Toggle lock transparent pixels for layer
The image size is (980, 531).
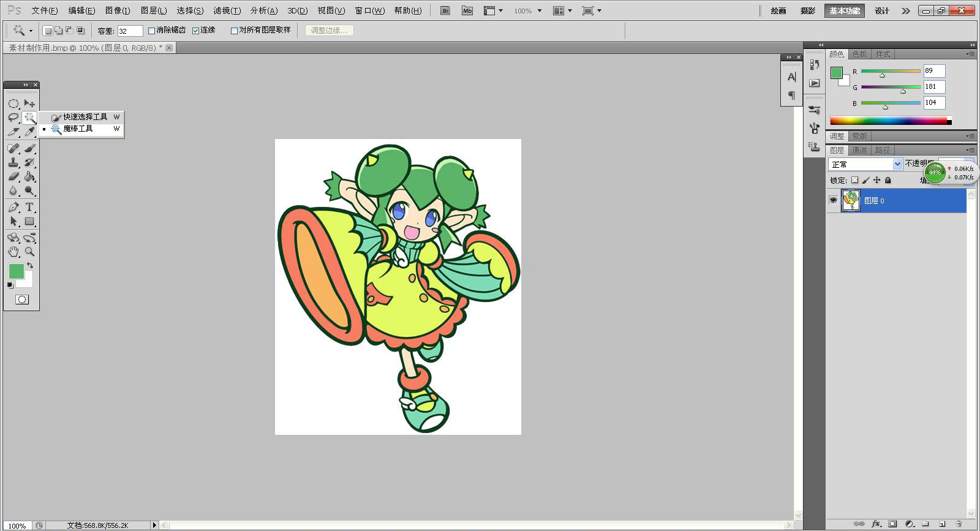(854, 180)
